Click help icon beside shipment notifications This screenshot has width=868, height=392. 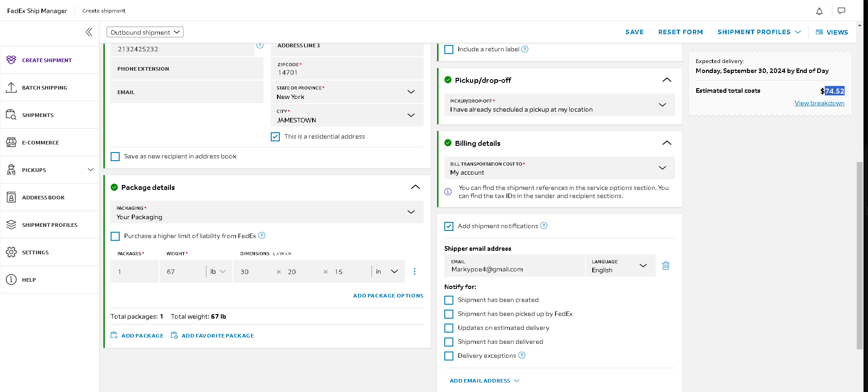(x=544, y=225)
